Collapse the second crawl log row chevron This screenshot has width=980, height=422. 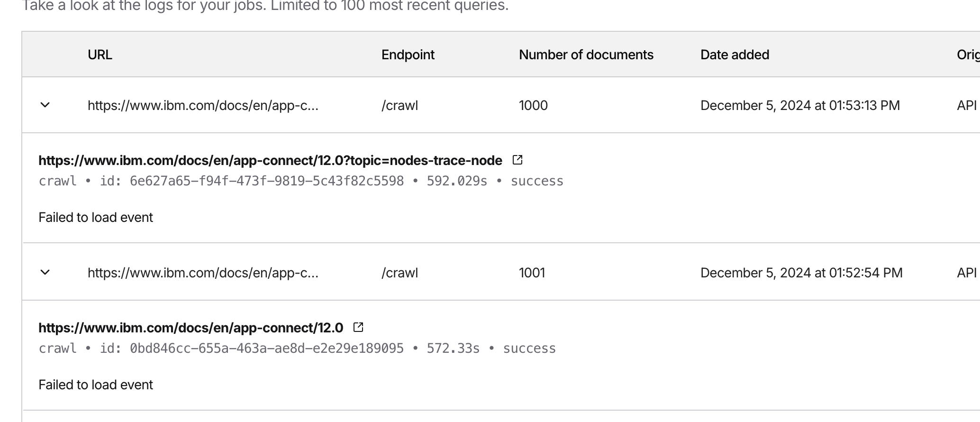[45, 272]
